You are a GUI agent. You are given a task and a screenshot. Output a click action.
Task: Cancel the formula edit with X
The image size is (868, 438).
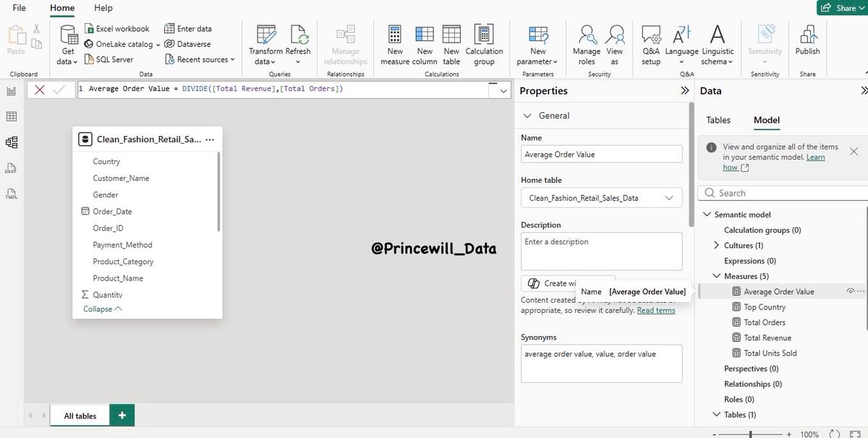click(x=40, y=90)
